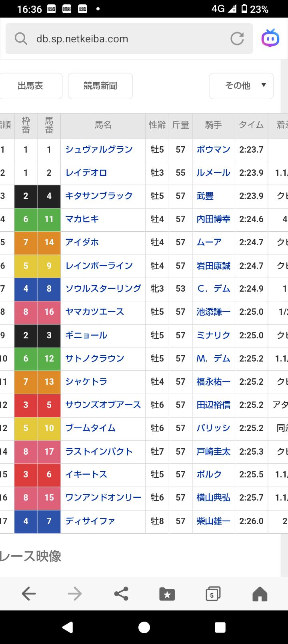Open horse link ソウルスターリング
The width and height of the screenshot is (288, 644).
point(103,288)
